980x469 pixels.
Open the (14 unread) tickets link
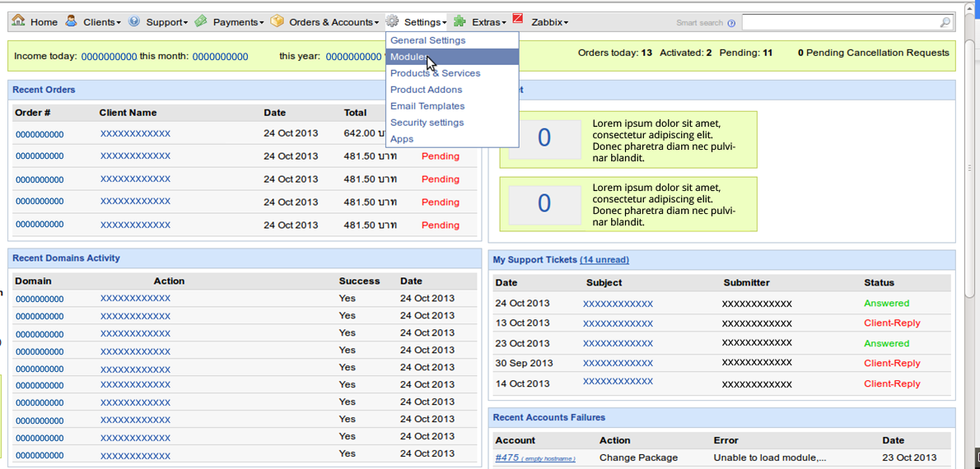tap(604, 260)
